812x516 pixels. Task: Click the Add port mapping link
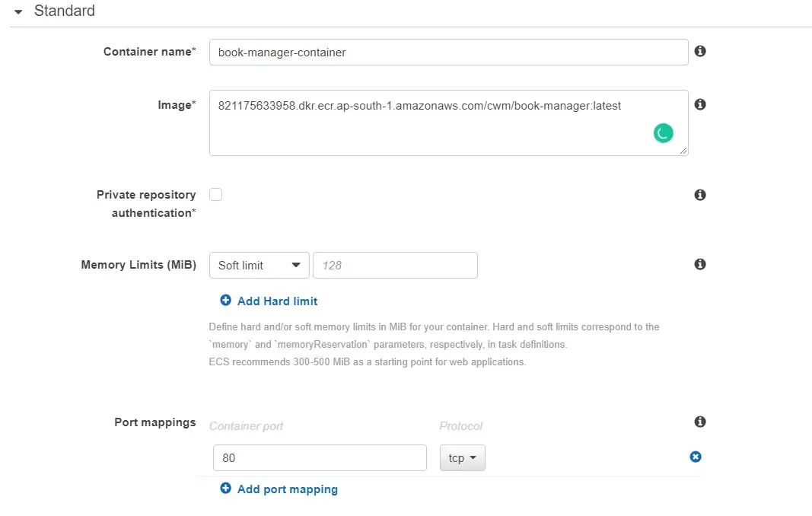(x=287, y=489)
